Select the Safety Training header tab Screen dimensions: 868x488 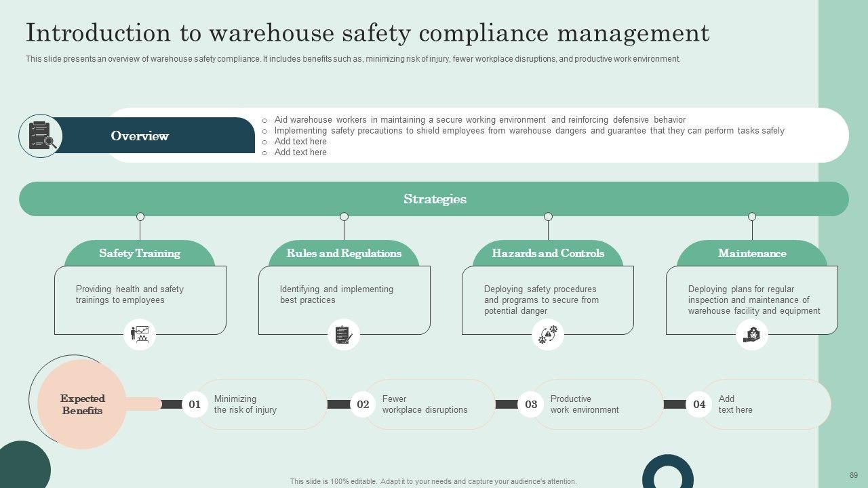[x=140, y=253]
